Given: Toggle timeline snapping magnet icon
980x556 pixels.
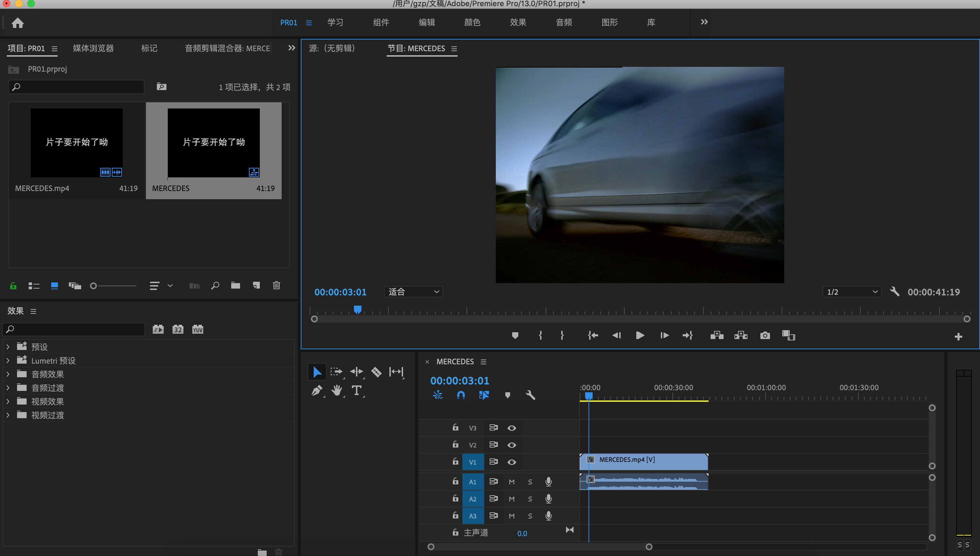Looking at the screenshot, I should [461, 395].
